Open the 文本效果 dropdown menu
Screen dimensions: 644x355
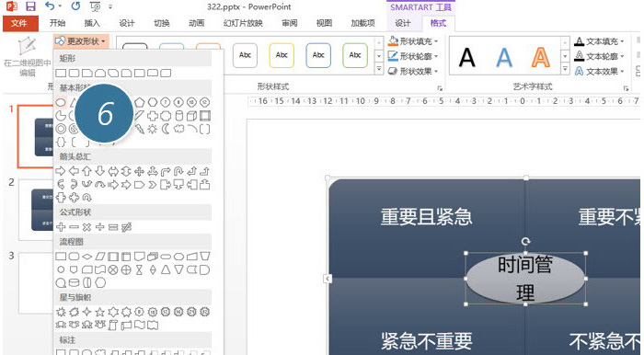point(600,72)
